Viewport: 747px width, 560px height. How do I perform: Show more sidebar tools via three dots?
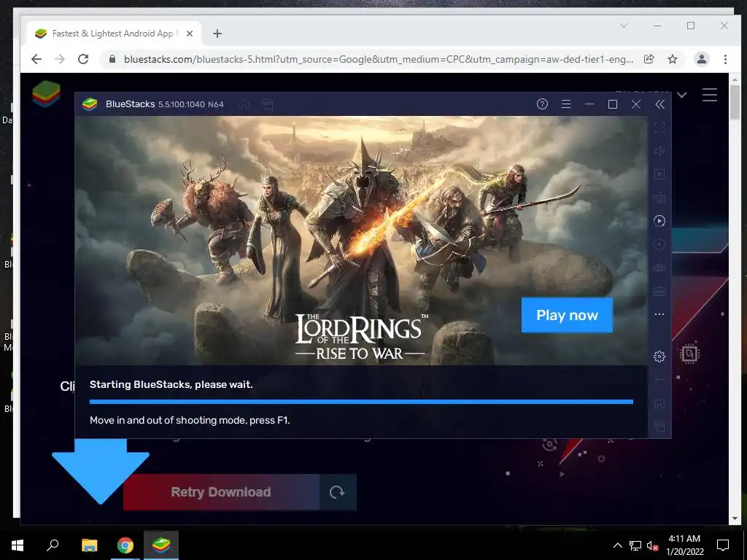click(659, 314)
